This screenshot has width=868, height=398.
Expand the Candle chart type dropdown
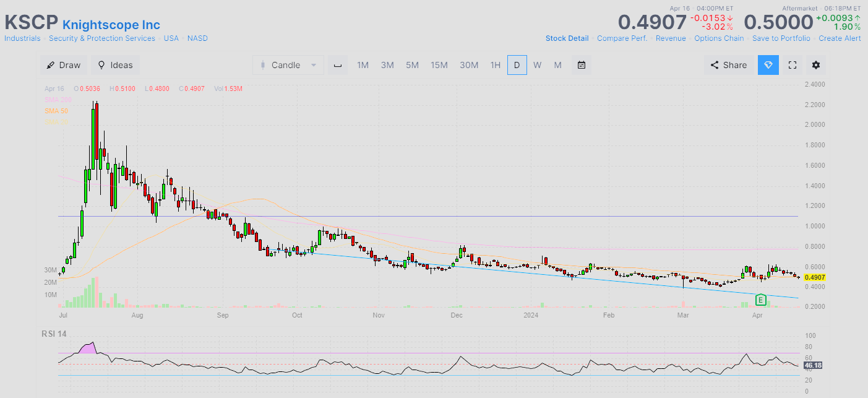tap(288, 65)
